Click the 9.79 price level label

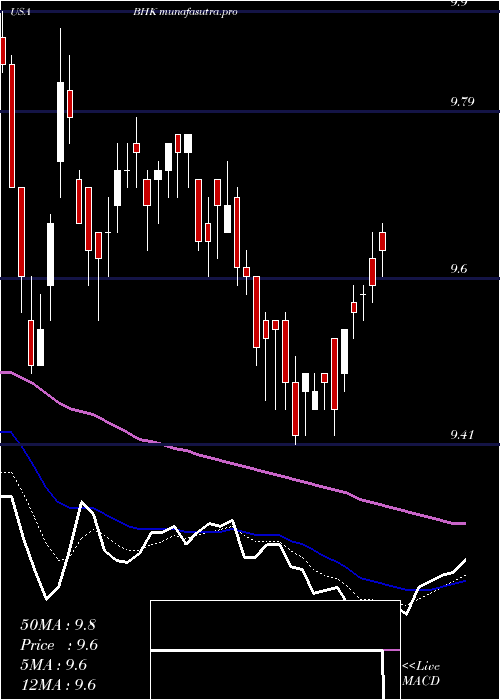(462, 102)
